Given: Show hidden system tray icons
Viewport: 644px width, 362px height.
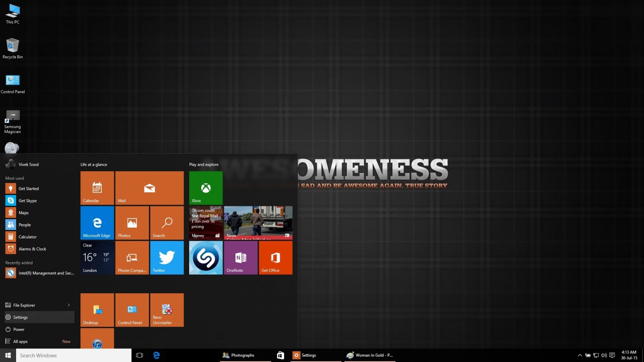Looking at the screenshot, I should point(580,356).
